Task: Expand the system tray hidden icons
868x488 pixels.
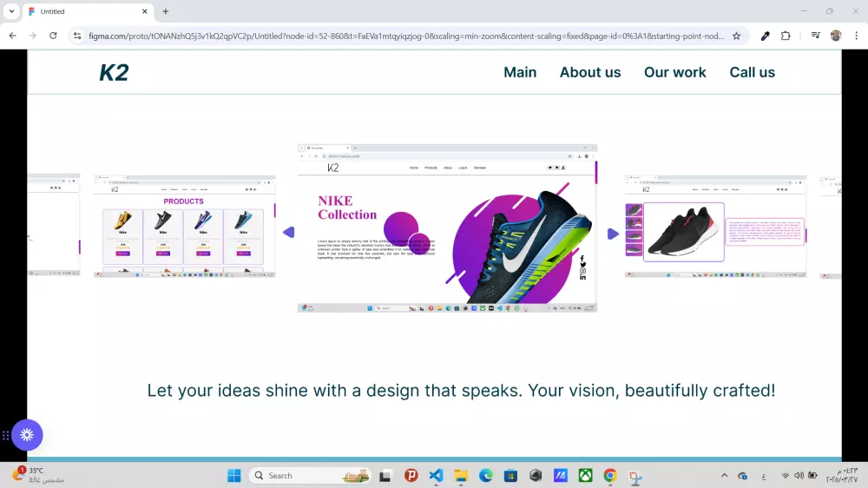Action: coord(724,475)
